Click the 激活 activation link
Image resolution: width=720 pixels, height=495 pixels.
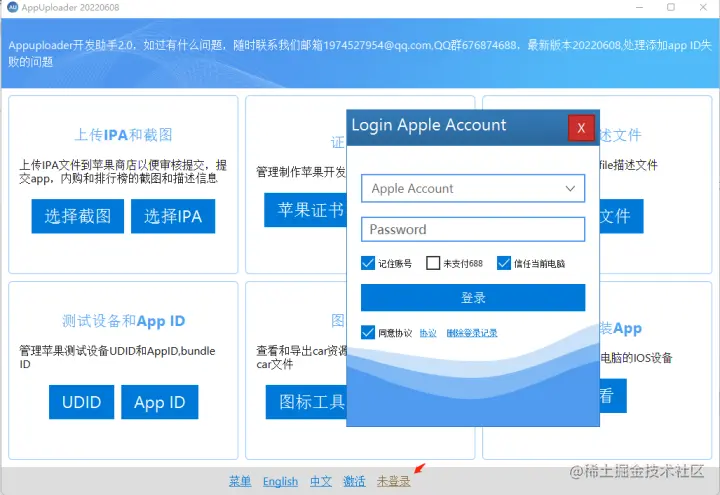pyautogui.click(x=354, y=481)
